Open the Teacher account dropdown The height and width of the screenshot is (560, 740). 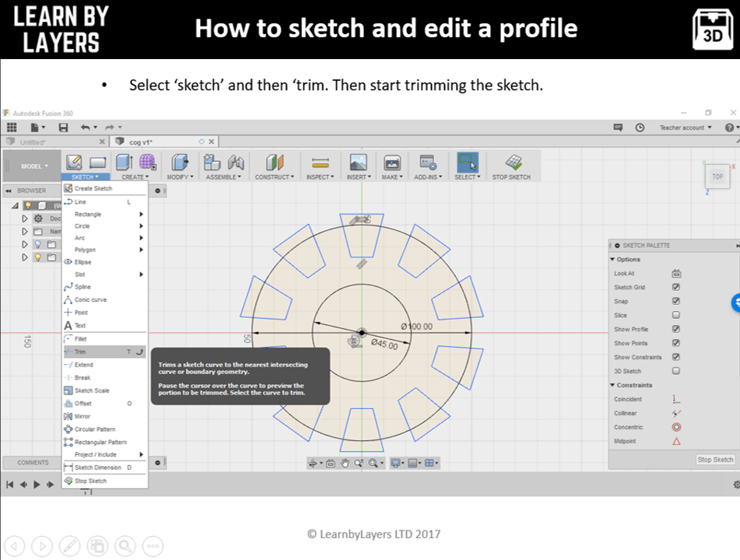(685, 128)
